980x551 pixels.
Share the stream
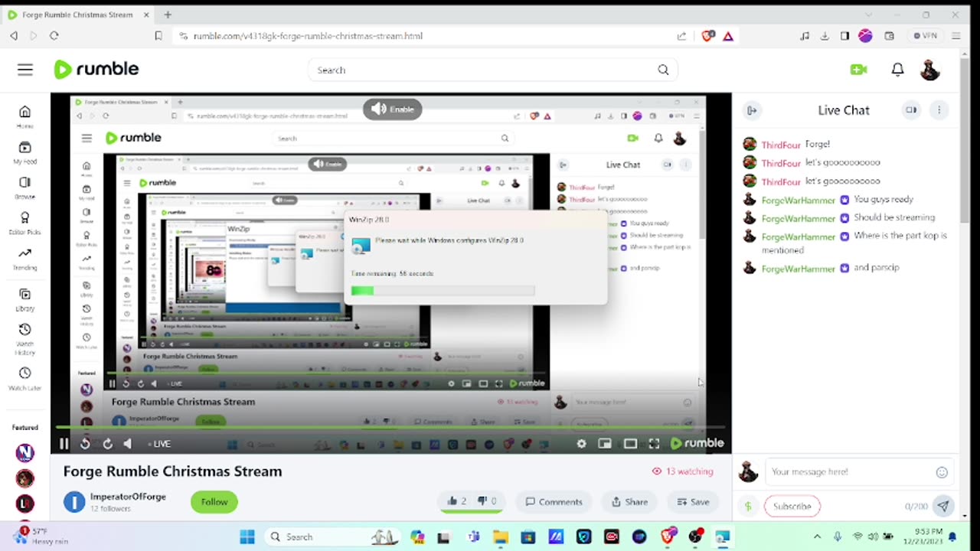pos(629,502)
